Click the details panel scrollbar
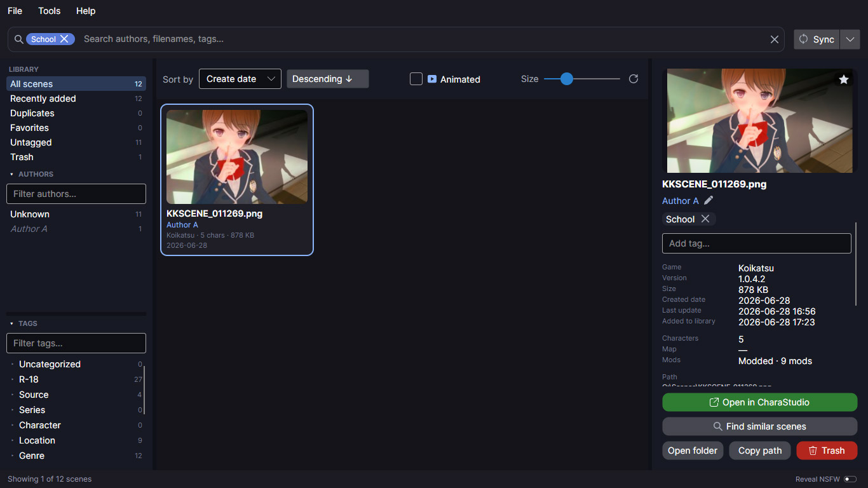Image resolution: width=868 pixels, height=488 pixels. (x=856, y=264)
